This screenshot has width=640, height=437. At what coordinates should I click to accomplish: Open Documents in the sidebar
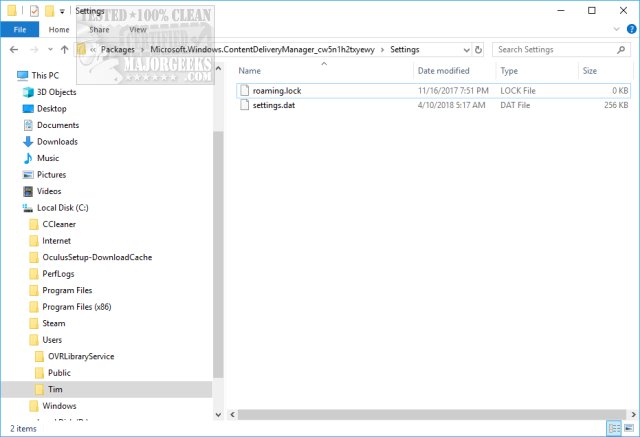(x=58, y=125)
